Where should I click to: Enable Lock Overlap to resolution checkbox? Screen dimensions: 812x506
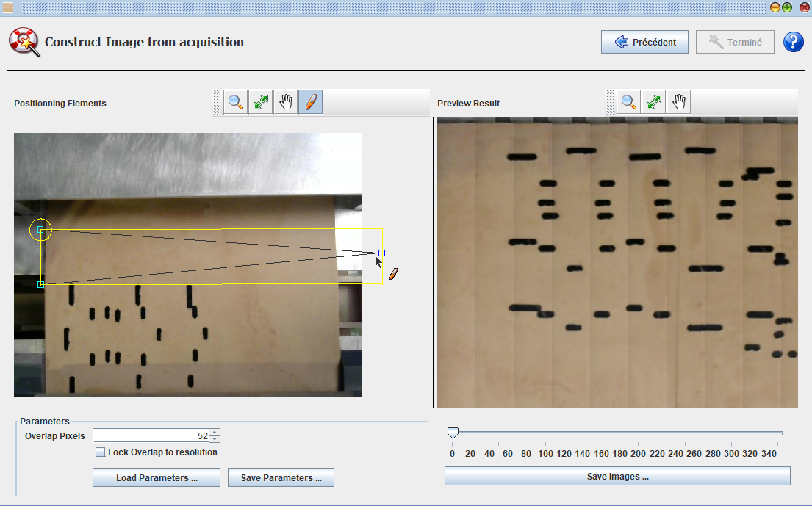(101, 452)
